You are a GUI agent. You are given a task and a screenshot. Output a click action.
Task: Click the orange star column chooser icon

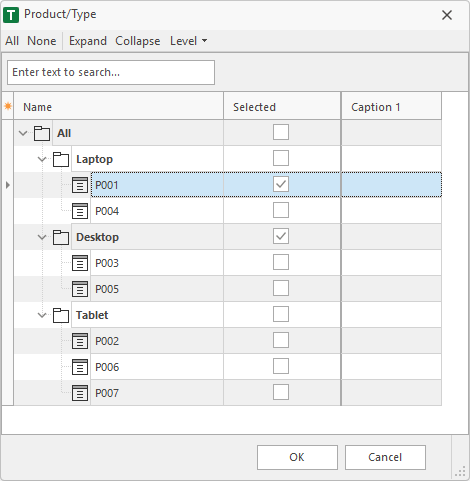pos(8,106)
